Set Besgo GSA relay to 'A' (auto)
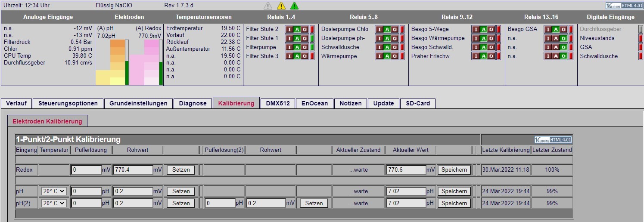 (x=556, y=29)
